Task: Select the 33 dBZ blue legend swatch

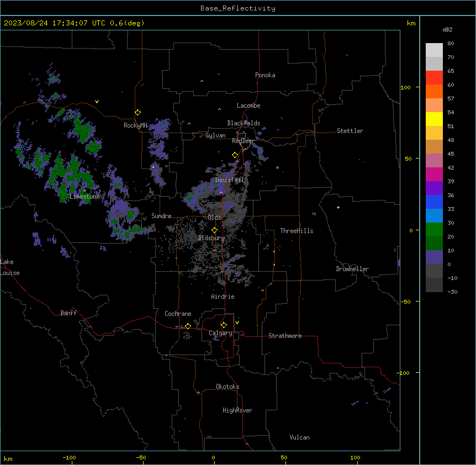Action: pos(434,216)
